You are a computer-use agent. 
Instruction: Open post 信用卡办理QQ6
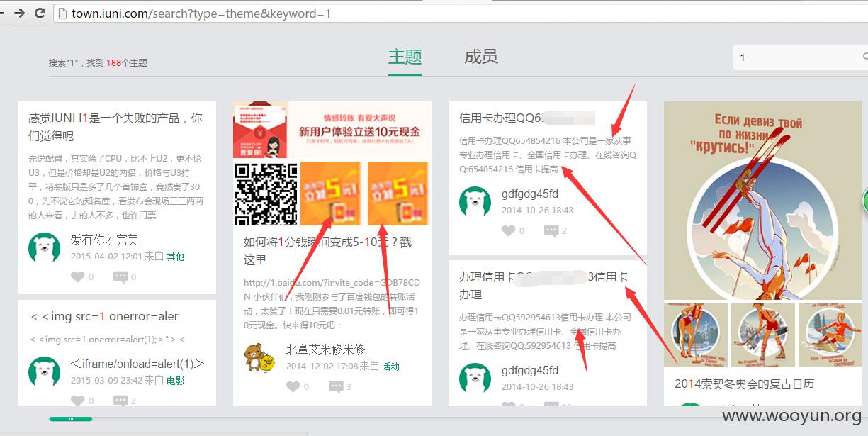528,118
